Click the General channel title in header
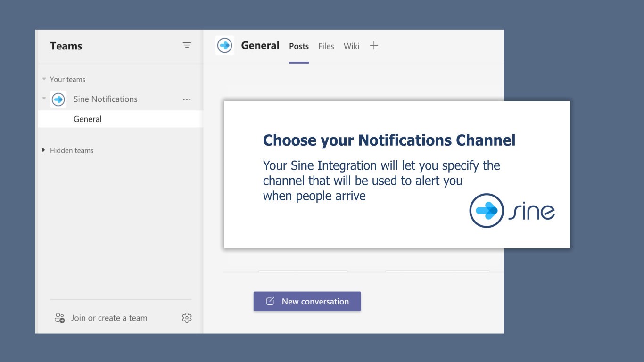 pos(260,45)
